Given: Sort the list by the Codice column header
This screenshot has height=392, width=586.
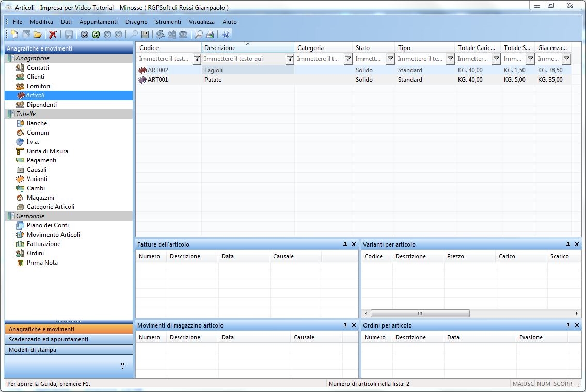Looking at the screenshot, I should [x=168, y=48].
